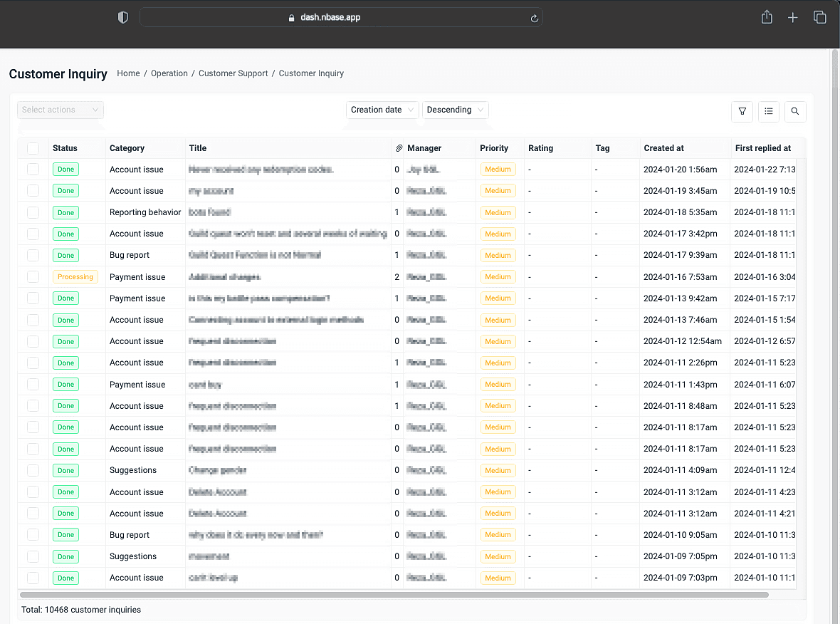The image size is (840, 624).
Task: Click the Customer Inquiry breadcrumb item
Action: coord(311,73)
